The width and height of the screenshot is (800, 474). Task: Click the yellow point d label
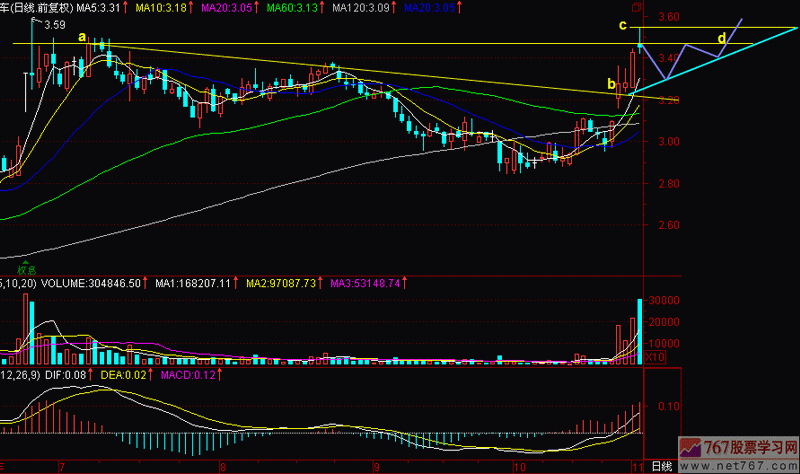722,38
